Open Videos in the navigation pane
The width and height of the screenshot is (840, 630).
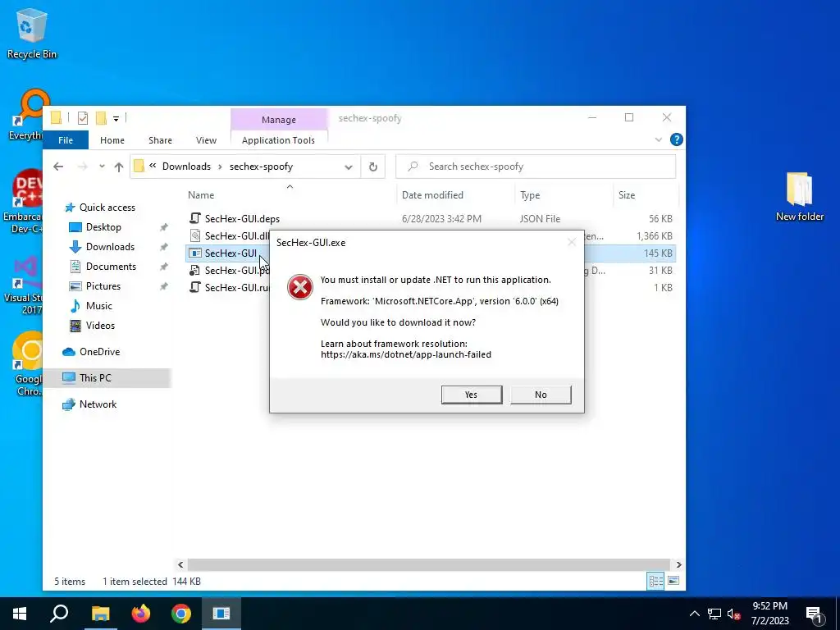(x=100, y=325)
